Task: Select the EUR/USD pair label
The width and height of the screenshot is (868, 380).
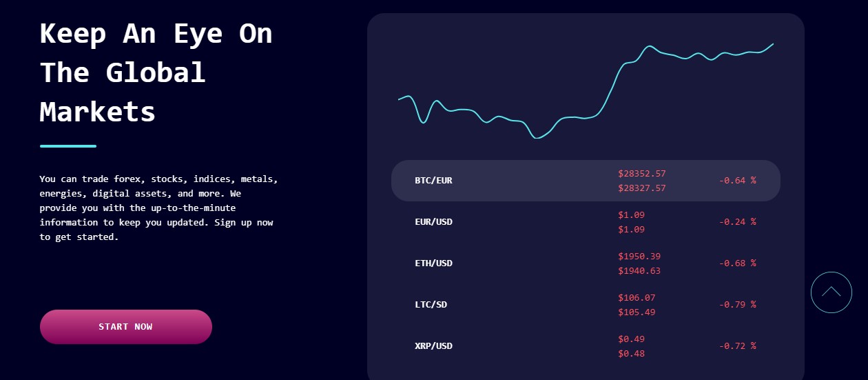Action: (433, 222)
